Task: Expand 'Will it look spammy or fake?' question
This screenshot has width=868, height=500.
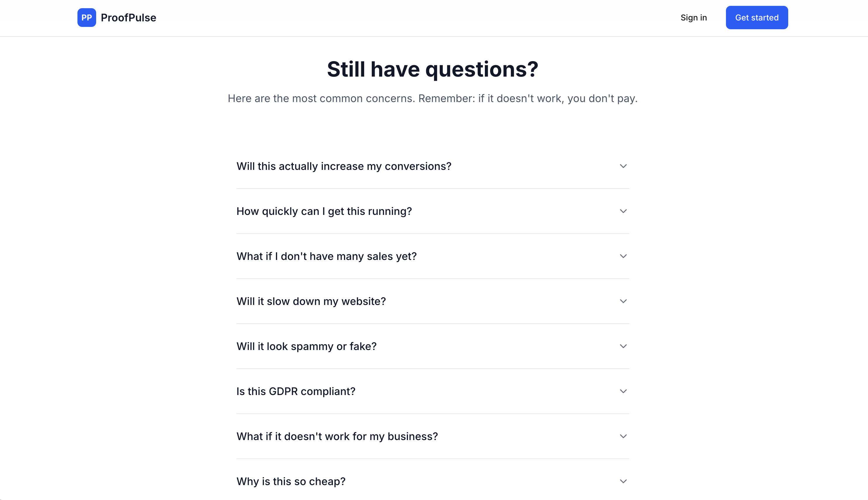Action: [307, 346]
